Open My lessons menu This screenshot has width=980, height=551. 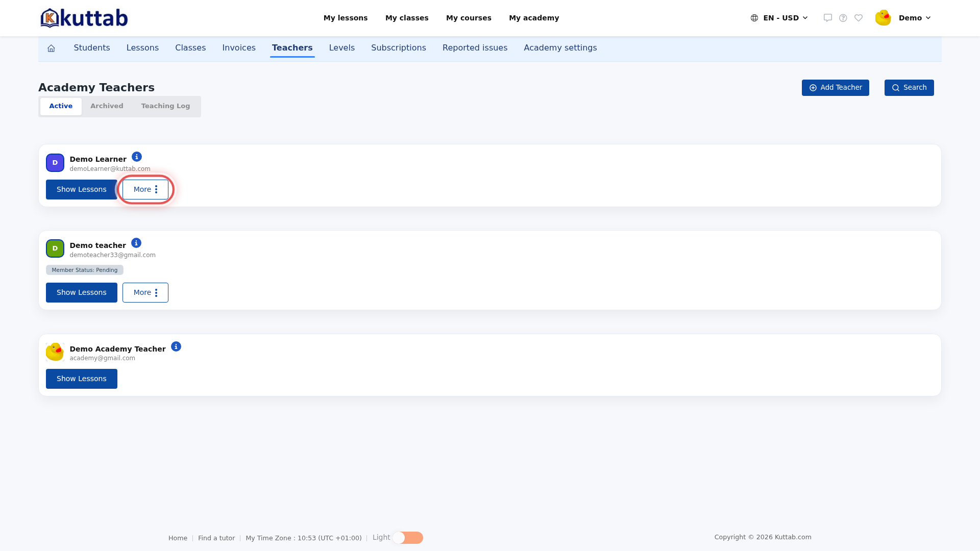pyautogui.click(x=346, y=18)
